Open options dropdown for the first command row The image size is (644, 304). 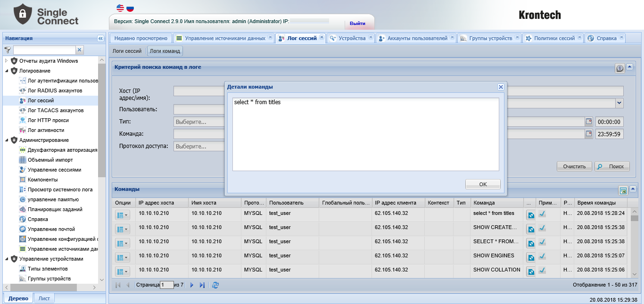pos(122,215)
